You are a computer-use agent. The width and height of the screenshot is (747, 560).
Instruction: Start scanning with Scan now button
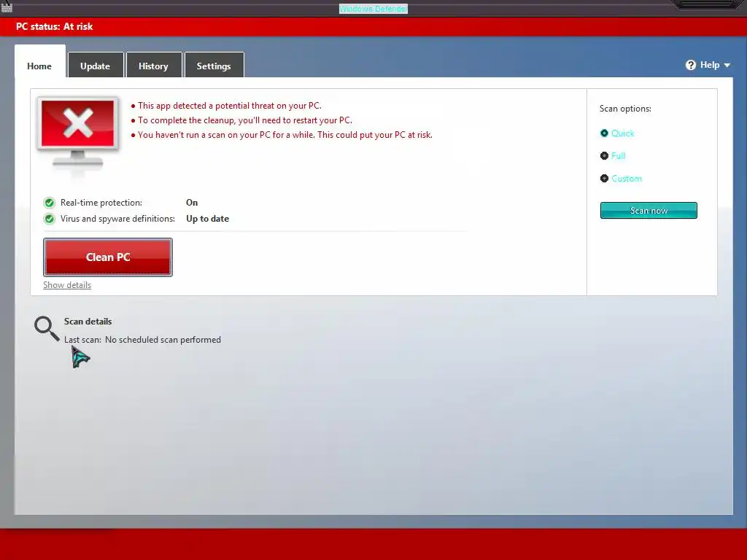(649, 211)
